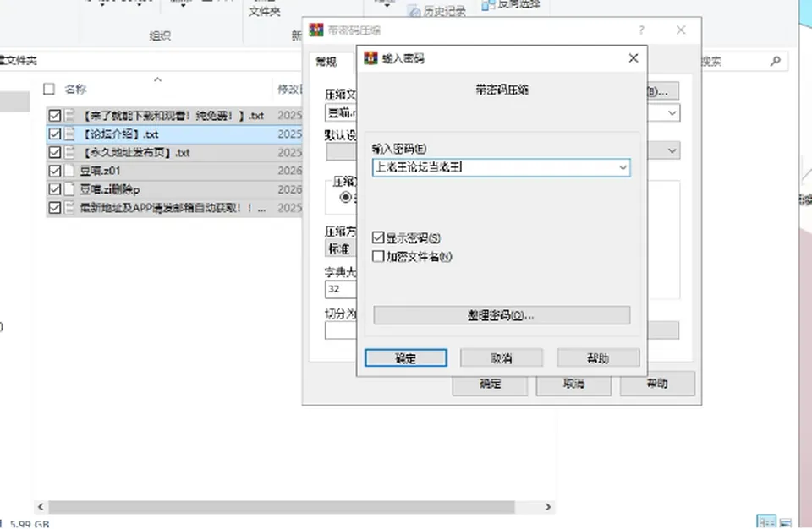Enable the 加密文件名 checkbox
This screenshot has width=812, height=529.
[378, 256]
